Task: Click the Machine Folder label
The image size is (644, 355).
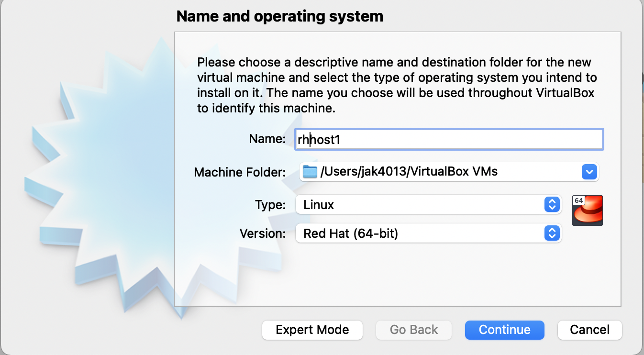Action: (240, 172)
